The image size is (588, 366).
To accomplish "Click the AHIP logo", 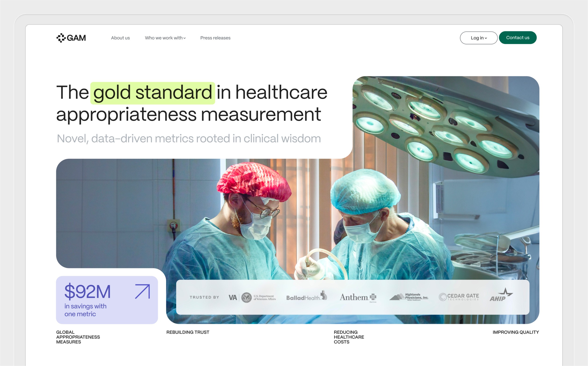I will pyautogui.click(x=501, y=295).
